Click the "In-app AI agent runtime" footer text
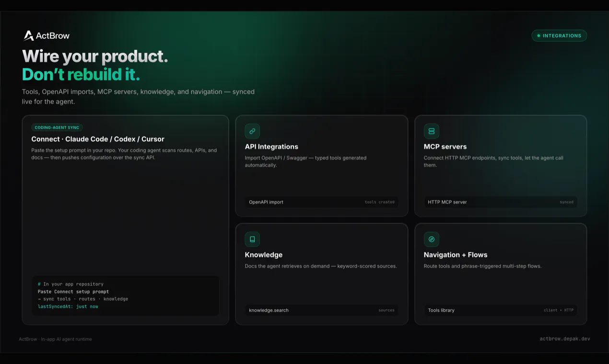609x364 pixels. pos(66,339)
